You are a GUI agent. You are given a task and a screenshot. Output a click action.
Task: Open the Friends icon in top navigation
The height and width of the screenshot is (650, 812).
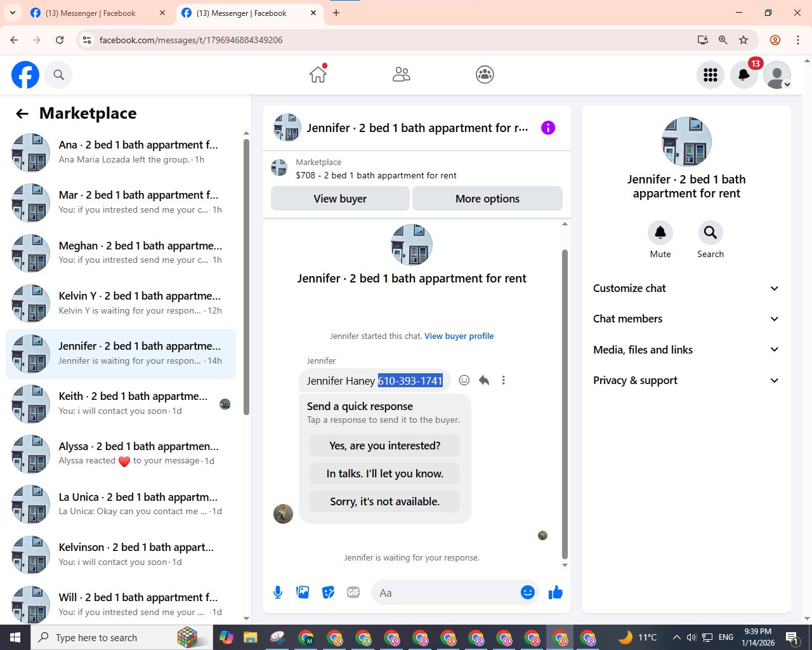click(401, 75)
